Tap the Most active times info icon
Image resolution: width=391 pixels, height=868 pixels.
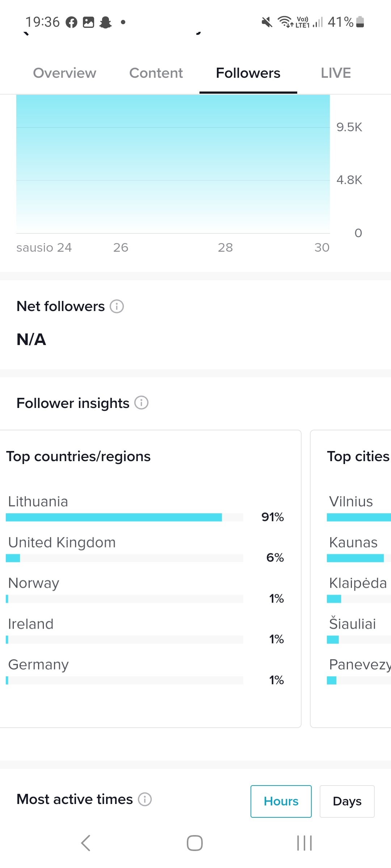point(145,799)
